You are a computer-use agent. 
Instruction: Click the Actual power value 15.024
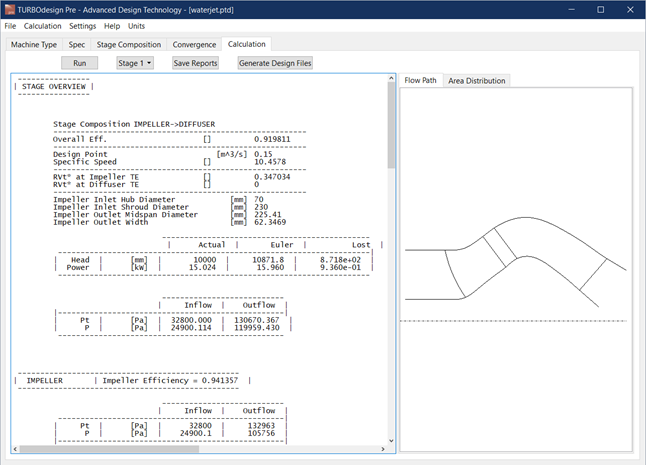[x=202, y=267]
